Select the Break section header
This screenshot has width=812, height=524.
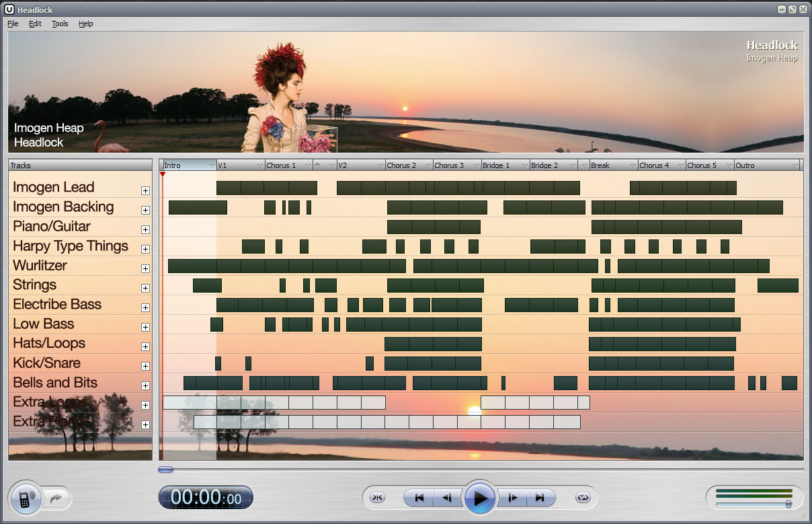pos(613,165)
